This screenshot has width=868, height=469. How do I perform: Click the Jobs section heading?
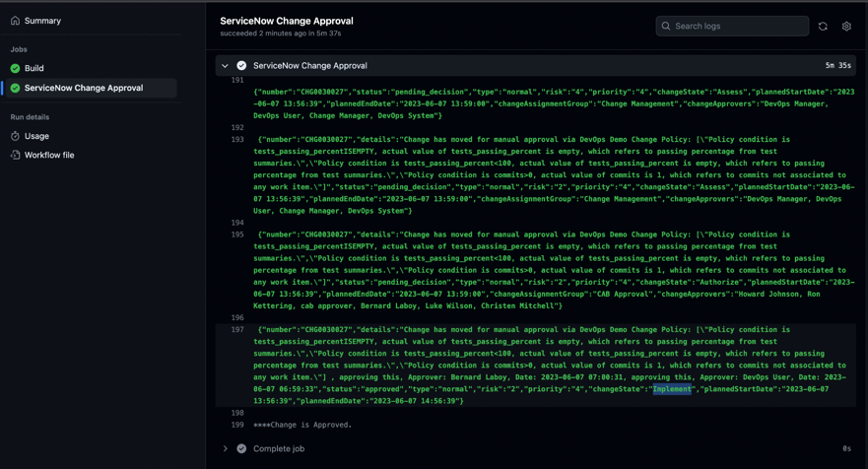tap(19, 49)
